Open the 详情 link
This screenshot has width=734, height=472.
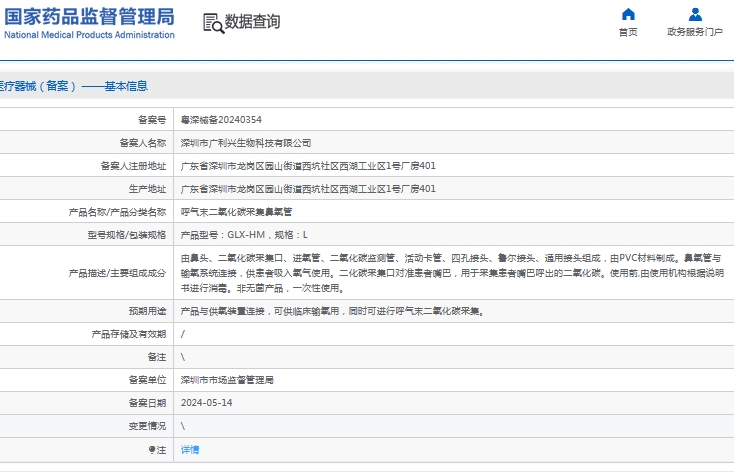190,450
